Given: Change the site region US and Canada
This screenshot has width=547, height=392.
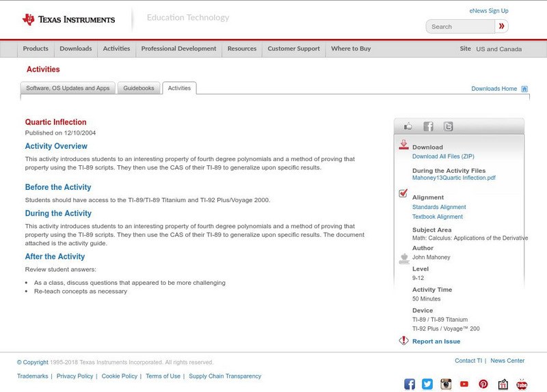Looking at the screenshot, I should coord(499,49).
